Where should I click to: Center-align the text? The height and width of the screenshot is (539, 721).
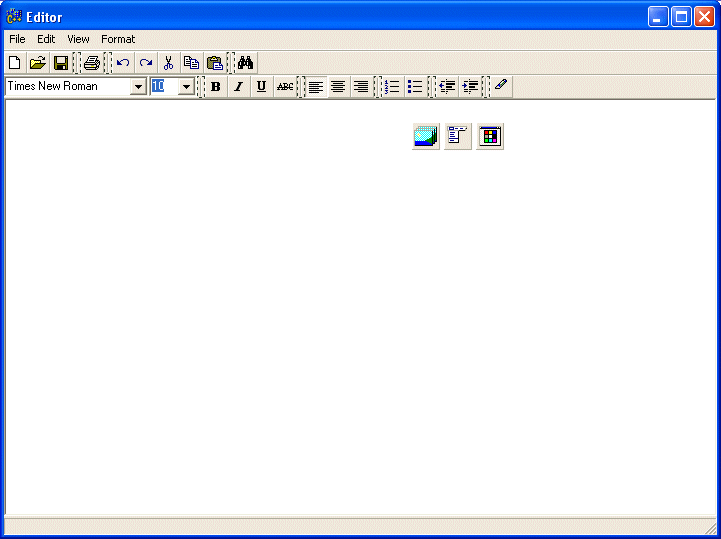pos(338,86)
